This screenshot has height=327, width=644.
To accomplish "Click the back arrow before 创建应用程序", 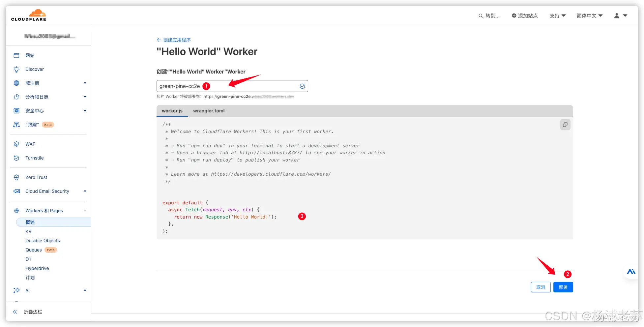I will pyautogui.click(x=159, y=40).
